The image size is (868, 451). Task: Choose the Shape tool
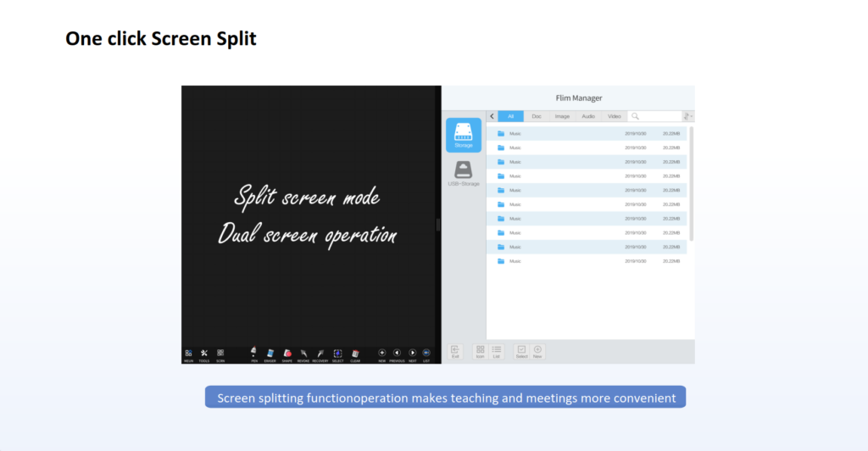pyautogui.click(x=287, y=353)
